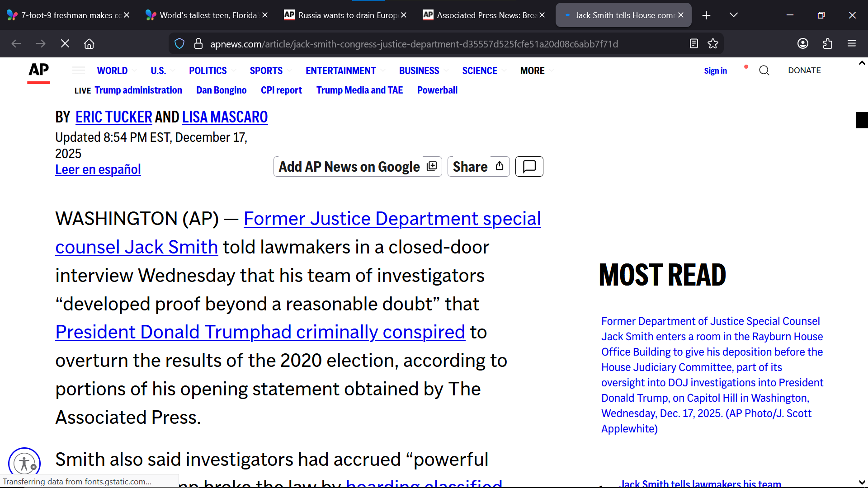
Task: Open the comments speech bubble button
Action: click(x=529, y=167)
